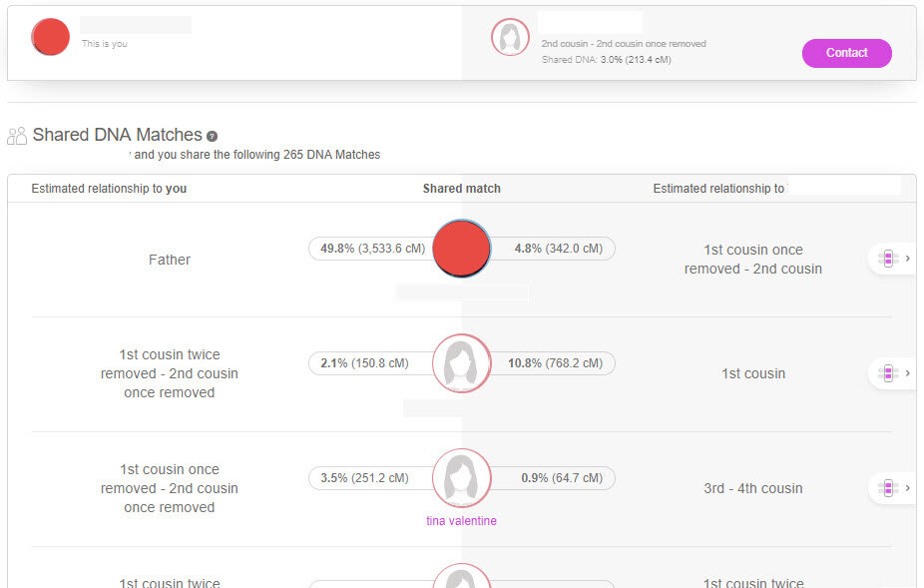
Task: Click Shared DNA: 3.0% (213.4 cM) text
Action: [606, 60]
